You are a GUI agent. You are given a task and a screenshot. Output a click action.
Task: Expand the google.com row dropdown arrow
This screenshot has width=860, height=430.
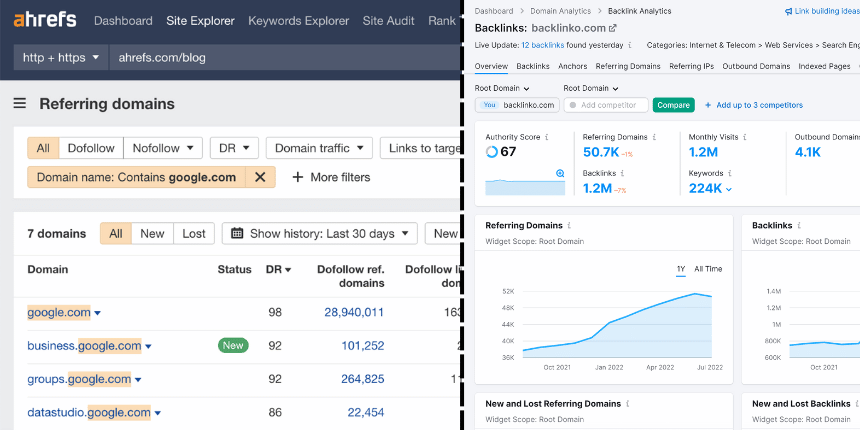point(98,313)
